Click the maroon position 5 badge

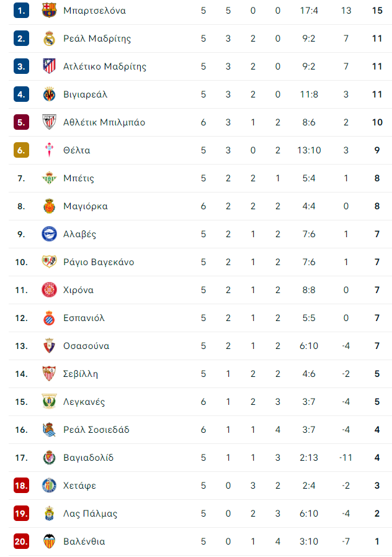click(x=21, y=122)
